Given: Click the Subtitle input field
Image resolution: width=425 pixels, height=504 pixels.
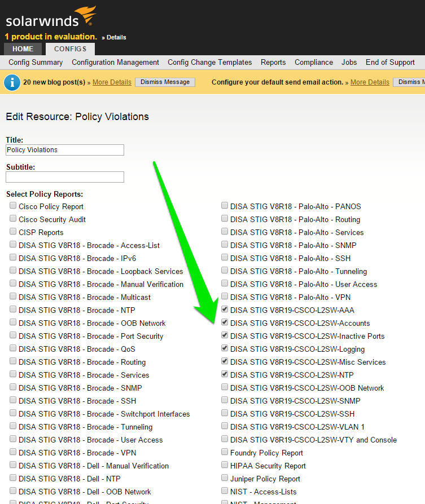Looking at the screenshot, I should click(65, 177).
